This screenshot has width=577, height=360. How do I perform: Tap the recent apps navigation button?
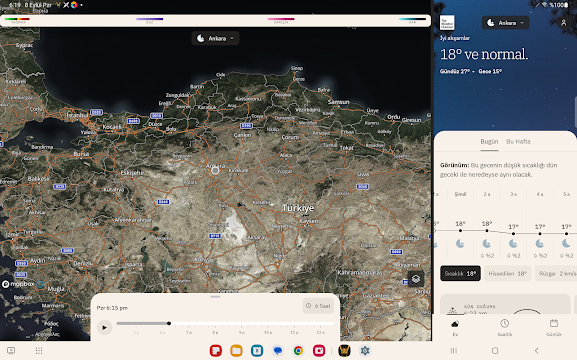click(454, 351)
